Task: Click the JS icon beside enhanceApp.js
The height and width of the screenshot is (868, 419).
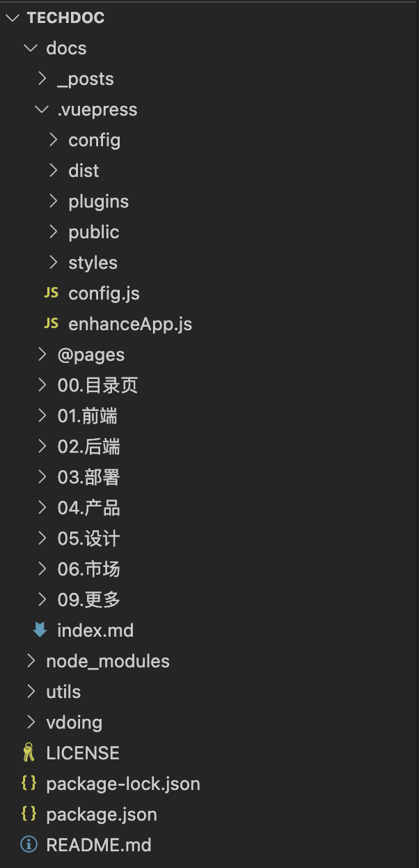Action: [x=51, y=324]
